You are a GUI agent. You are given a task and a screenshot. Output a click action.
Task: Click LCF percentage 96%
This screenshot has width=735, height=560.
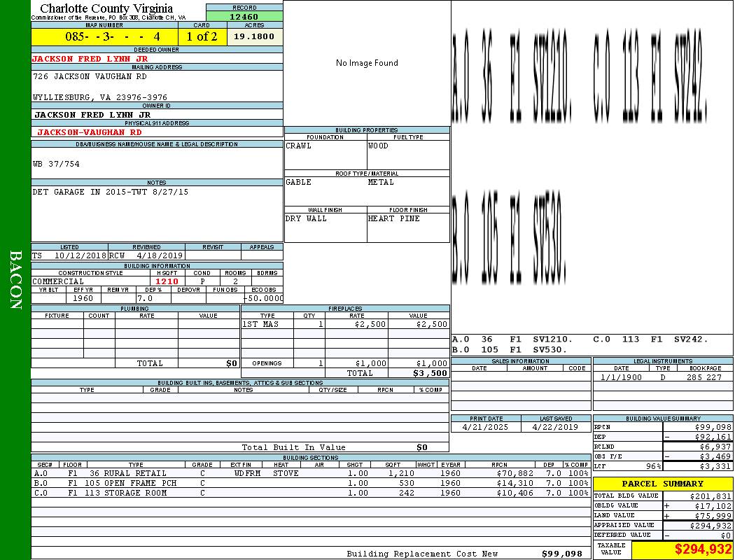pyautogui.click(x=653, y=466)
